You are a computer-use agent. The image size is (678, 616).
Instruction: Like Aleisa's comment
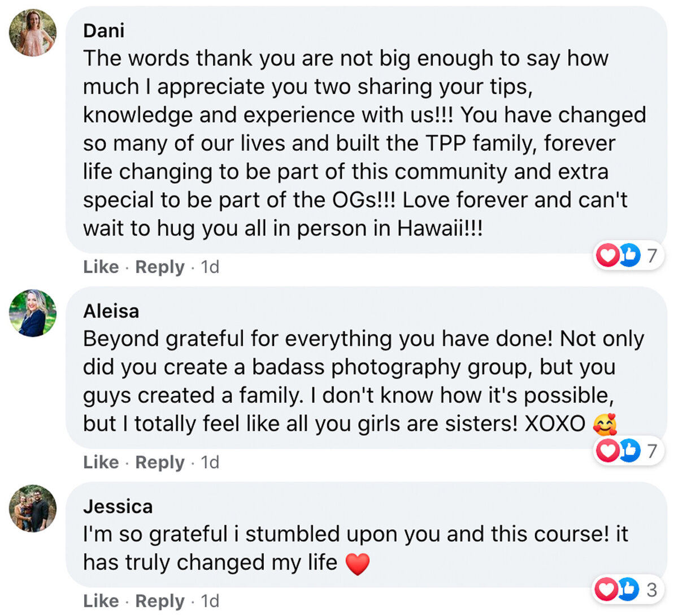(x=101, y=462)
